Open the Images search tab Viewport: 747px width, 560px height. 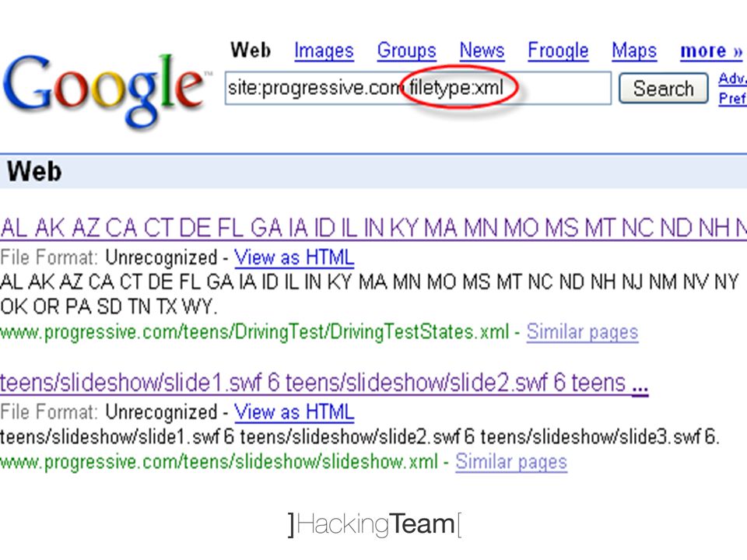(324, 51)
